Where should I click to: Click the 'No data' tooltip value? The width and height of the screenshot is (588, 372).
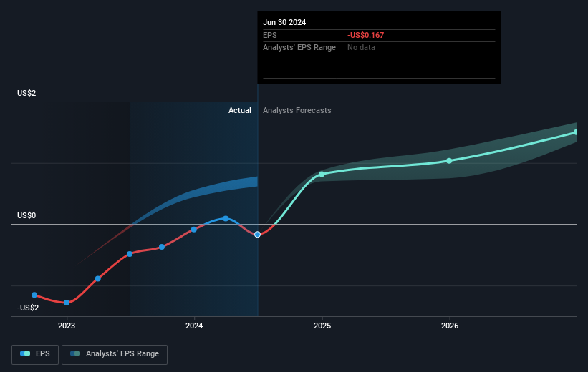click(361, 47)
